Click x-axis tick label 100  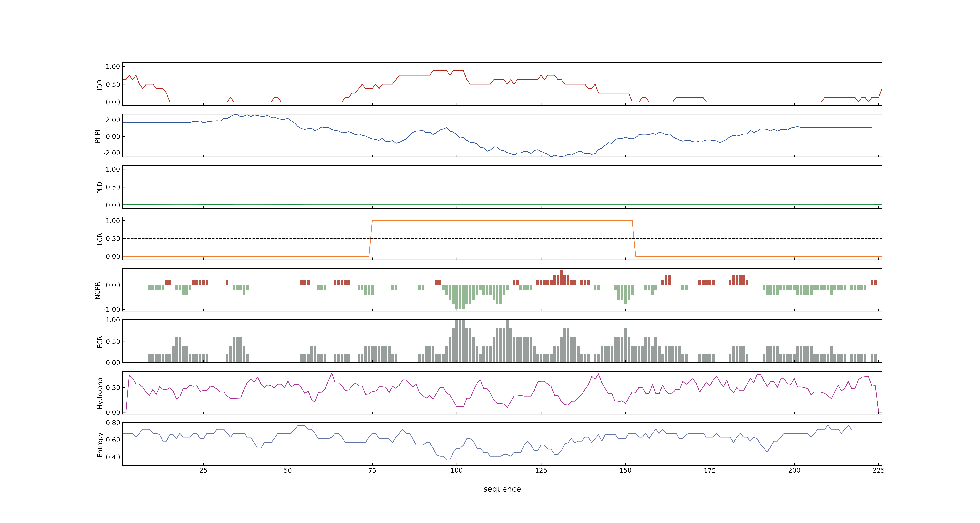(456, 470)
